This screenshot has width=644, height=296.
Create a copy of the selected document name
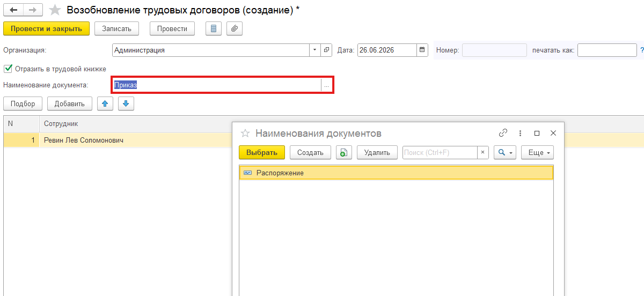(344, 152)
